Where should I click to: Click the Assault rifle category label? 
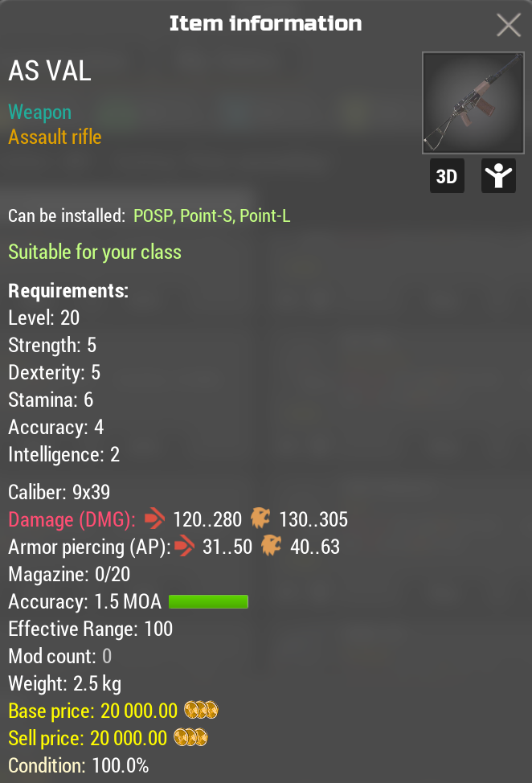55,137
